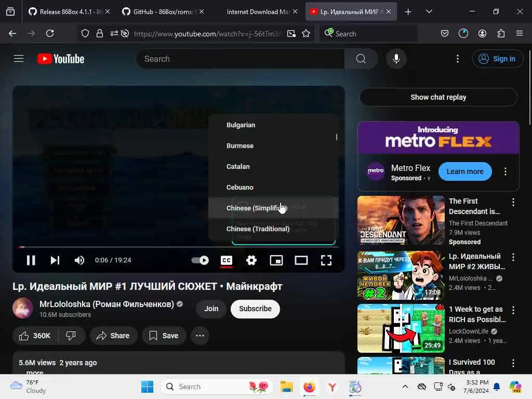Toggle closed captions CC button

pyautogui.click(x=227, y=260)
